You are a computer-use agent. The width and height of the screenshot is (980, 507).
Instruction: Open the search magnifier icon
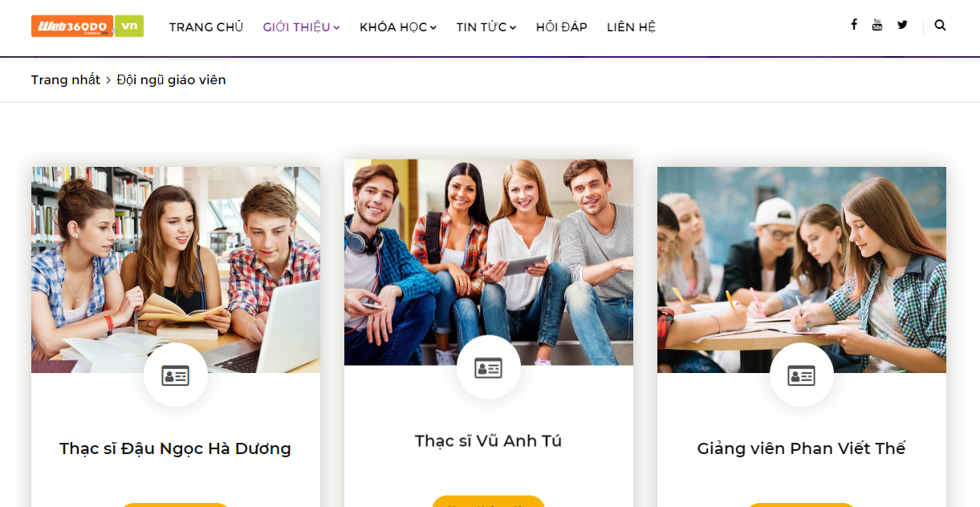pyautogui.click(x=941, y=25)
